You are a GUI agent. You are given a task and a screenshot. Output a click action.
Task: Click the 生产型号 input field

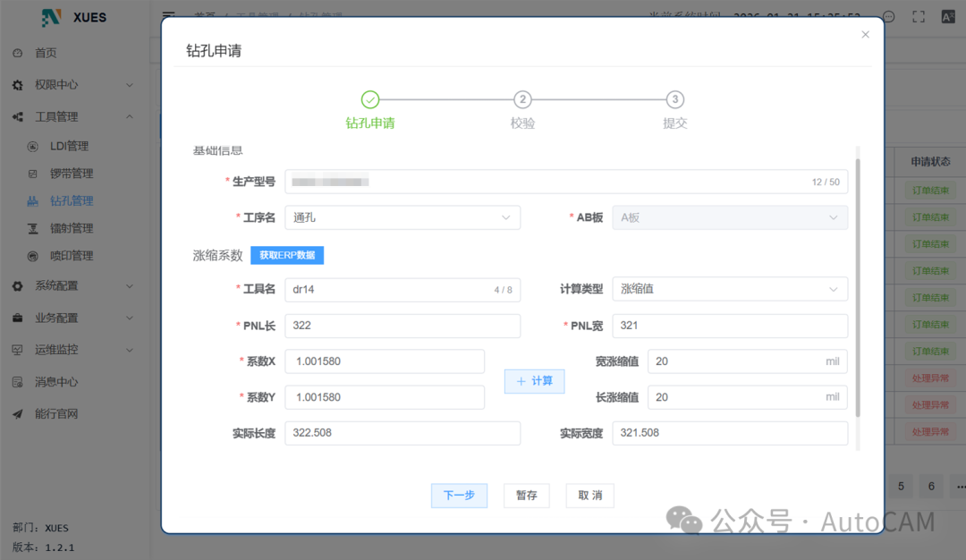pos(563,181)
